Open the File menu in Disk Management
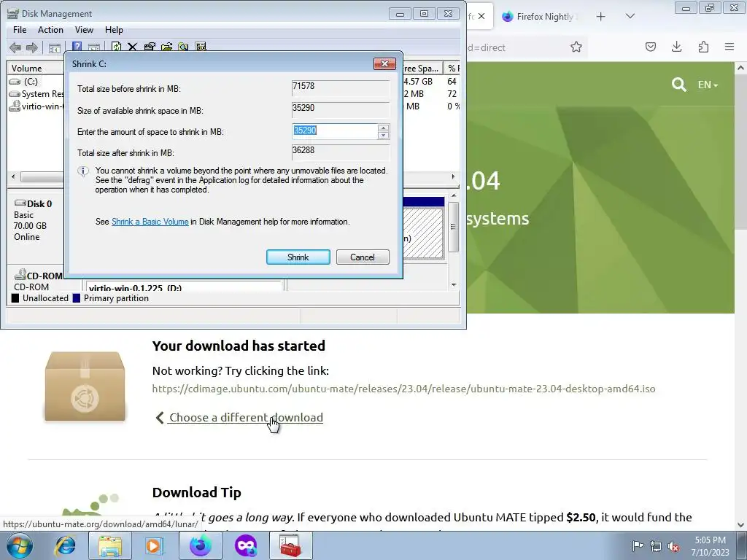The image size is (747, 560). (x=20, y=29)
